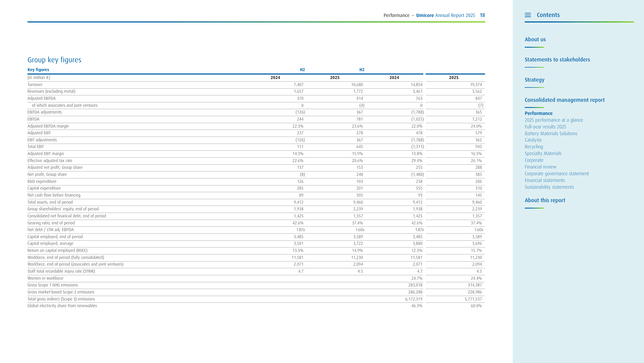Click the EBITDA adjustments row label
The image size is (644, 363).
click(x=44, y=112)
